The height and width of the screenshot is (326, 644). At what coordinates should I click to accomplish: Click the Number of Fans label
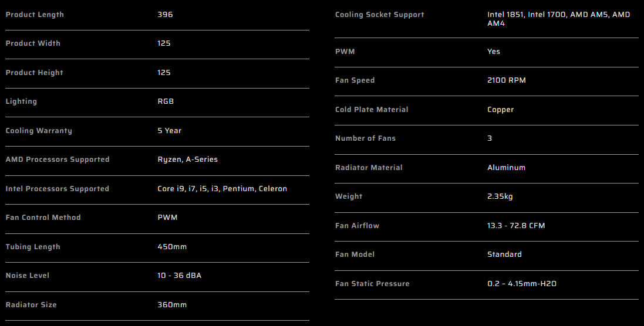coord(365,138)
